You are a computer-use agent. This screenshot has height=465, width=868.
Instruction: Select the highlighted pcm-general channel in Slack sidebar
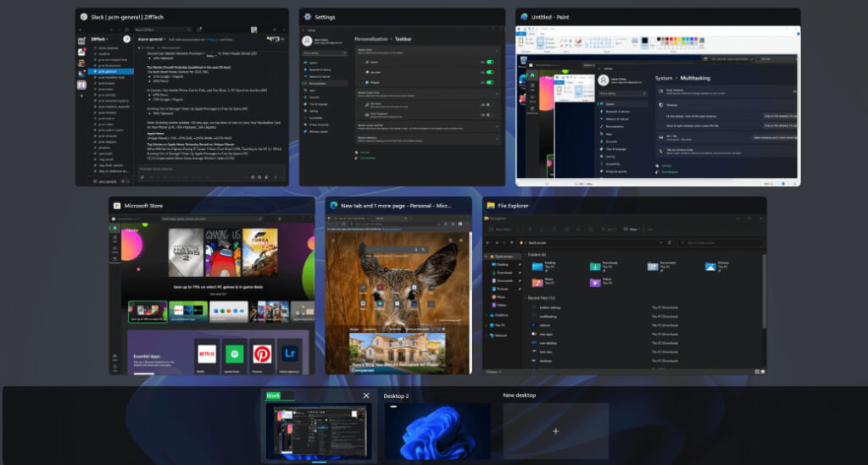click(x=104, y=72)
